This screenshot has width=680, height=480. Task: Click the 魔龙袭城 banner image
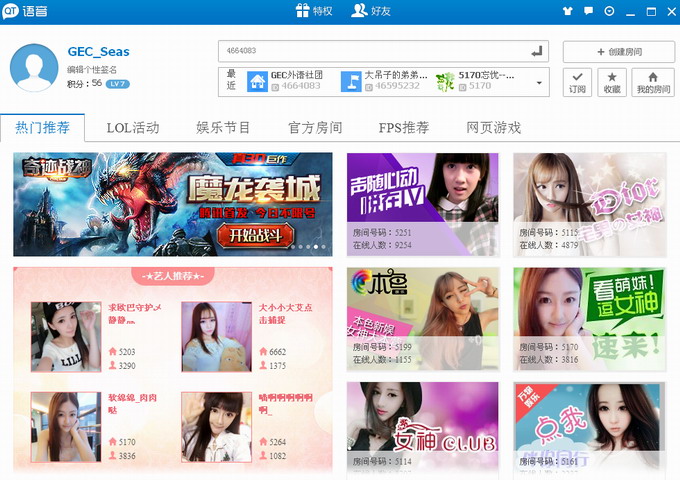point(173,204)
